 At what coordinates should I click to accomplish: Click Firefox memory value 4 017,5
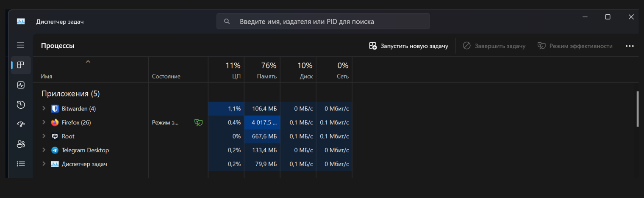(x=265, y=123)
